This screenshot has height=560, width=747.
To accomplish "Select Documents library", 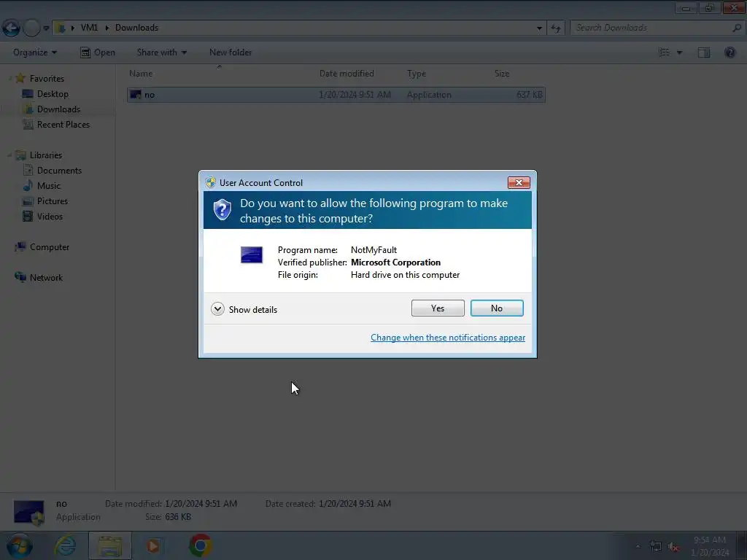I will click(x=59, y=171).
